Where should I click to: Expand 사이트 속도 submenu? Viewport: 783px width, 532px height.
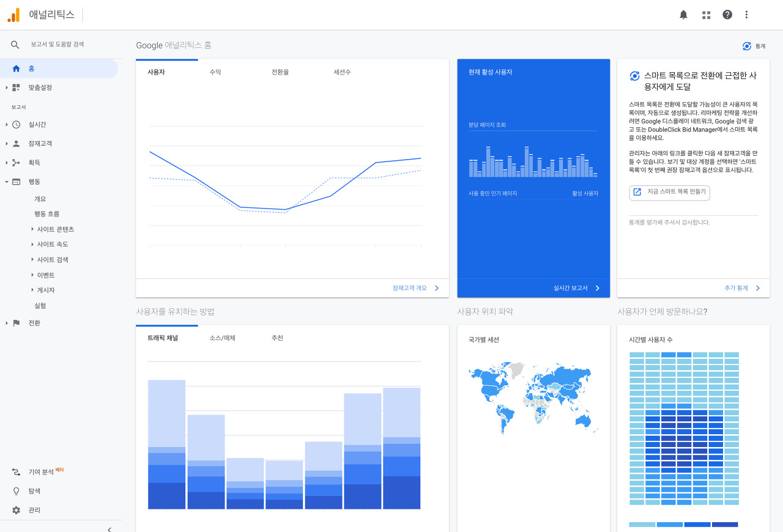tap(32, 244)
